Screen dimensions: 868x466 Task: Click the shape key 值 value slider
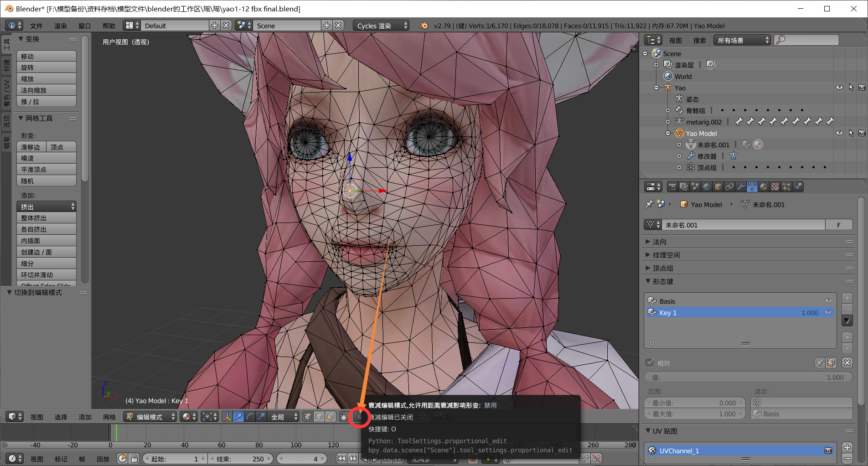coord(748,378)
